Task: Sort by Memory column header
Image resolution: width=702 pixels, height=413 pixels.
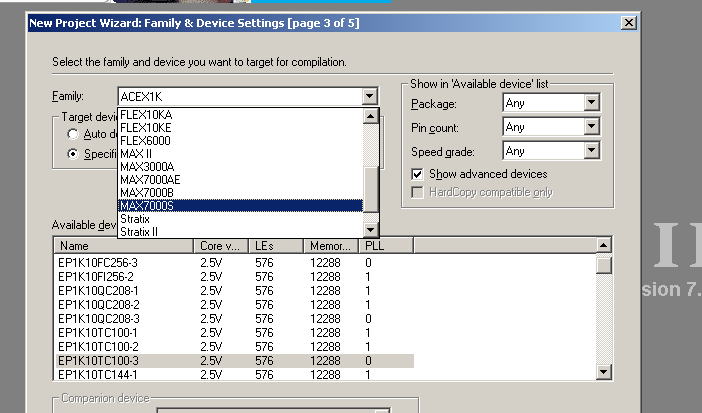Action: click(x=331, y=246)
